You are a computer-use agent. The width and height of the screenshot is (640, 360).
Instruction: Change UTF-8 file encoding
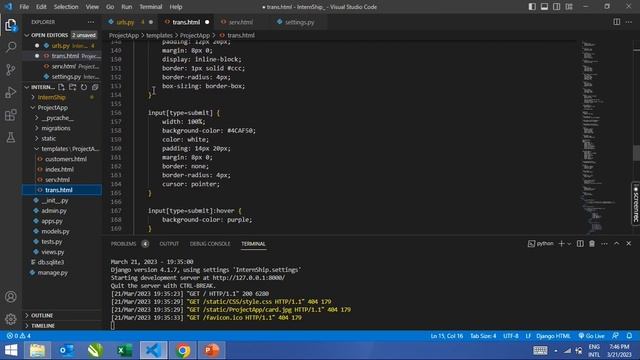511,336
